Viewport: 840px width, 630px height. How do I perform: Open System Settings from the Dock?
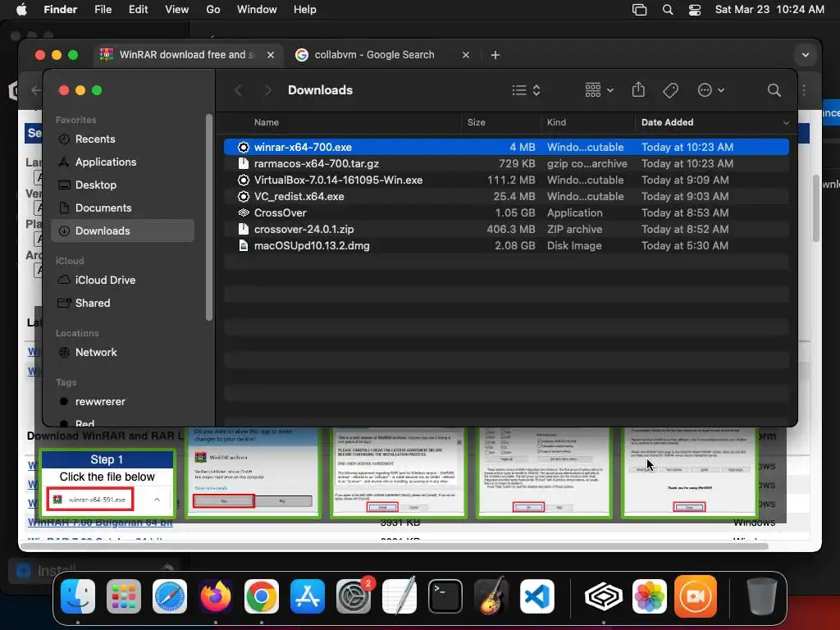[354, 596]
